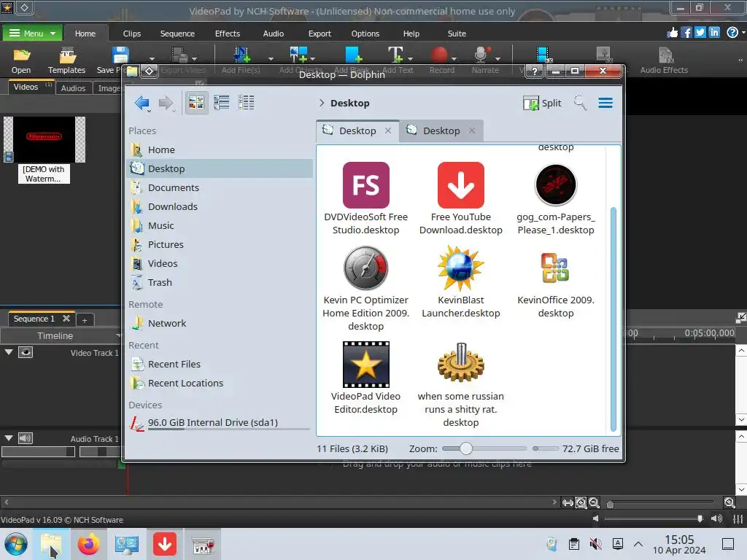Click VideoPad Facebook share icon
Viewport: 747px width, 560px height.
click(x=686, y=32)
